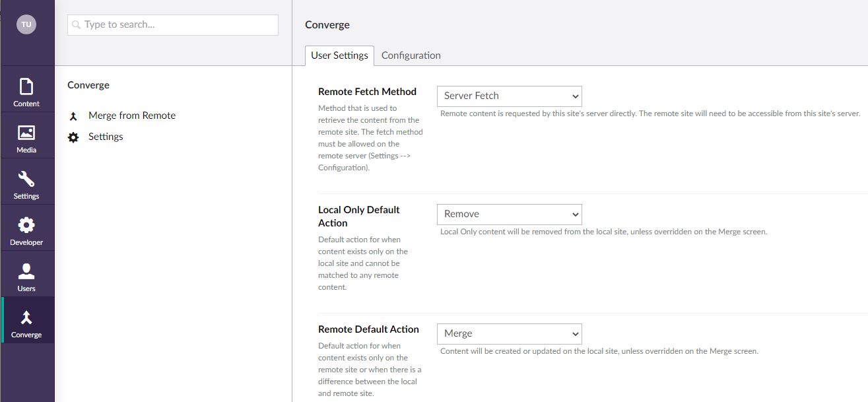Open Merge from Remote tree item
This screenshot has width=868, height=402.
(x=132, y=116)
